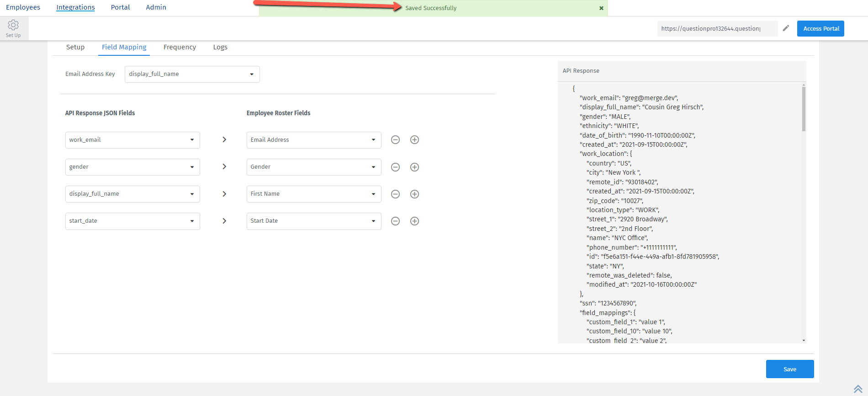Add a row after gender mapping

tap(414, 167)
